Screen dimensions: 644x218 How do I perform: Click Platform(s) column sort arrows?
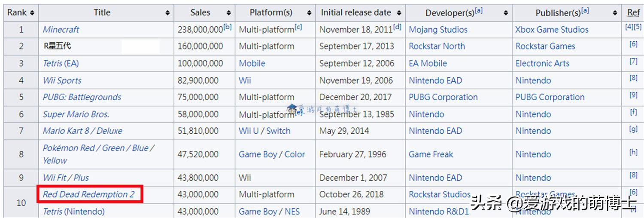pos(309,13)
